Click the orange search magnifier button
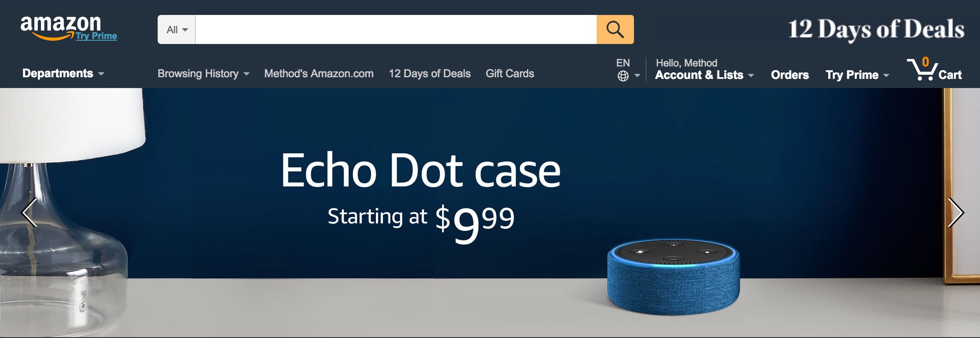The width and height of the screenshot is (980, 338). tap(615, 29)
